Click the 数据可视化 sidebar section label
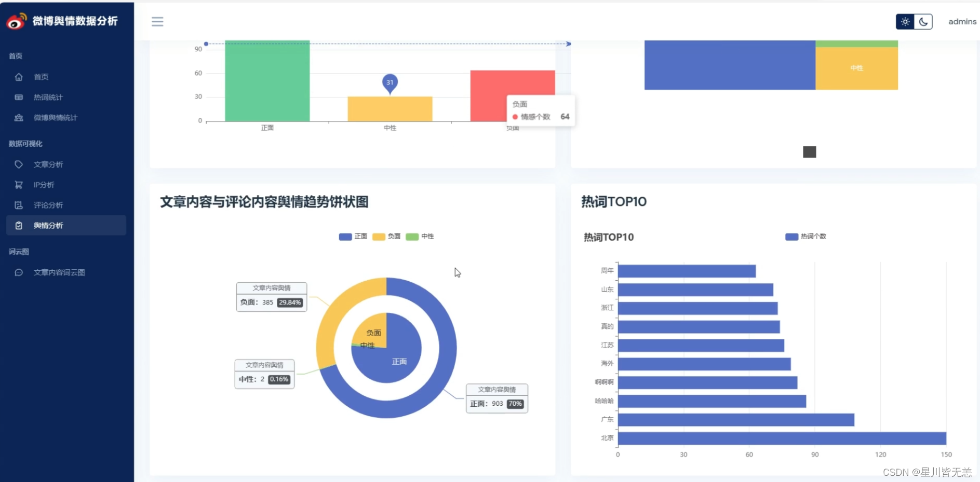The width and height of the screenshot is (980, 482). tap(25, 144)
